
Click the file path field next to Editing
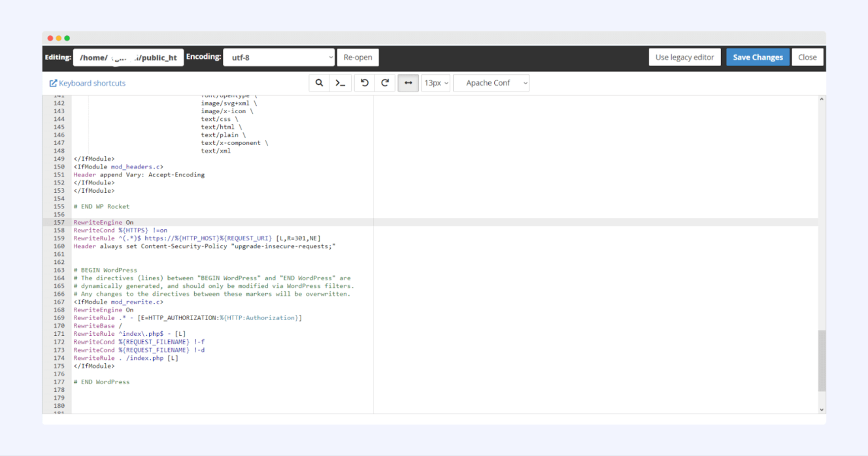(x=128, y=57)
